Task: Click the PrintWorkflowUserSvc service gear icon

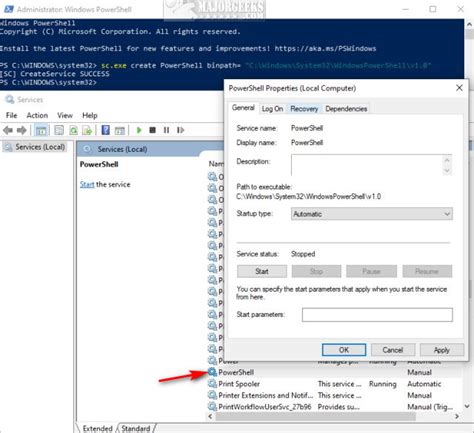Action: (x=212, y=407)
